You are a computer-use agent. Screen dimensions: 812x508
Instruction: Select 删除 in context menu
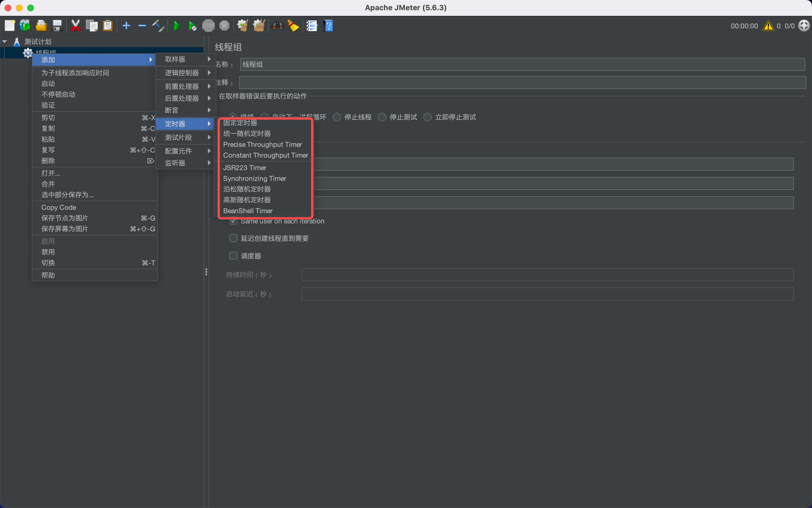95,161
